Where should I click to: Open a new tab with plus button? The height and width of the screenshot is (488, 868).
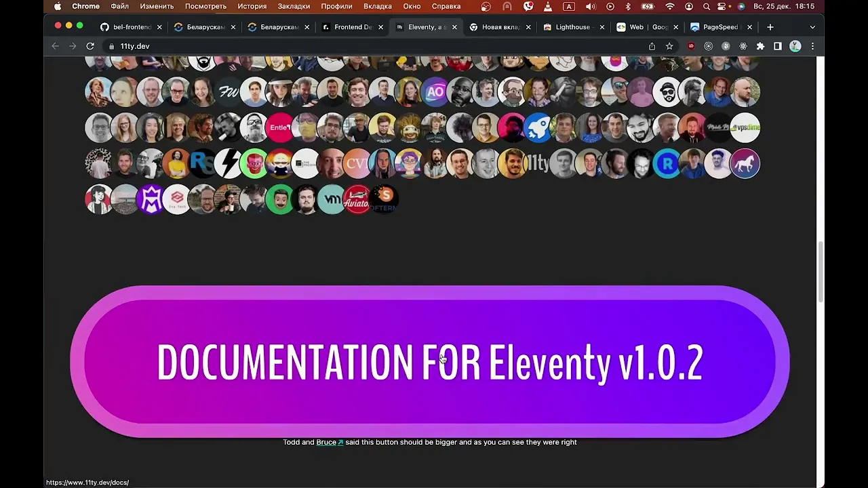pyautogui.click(x=770, y=27)
